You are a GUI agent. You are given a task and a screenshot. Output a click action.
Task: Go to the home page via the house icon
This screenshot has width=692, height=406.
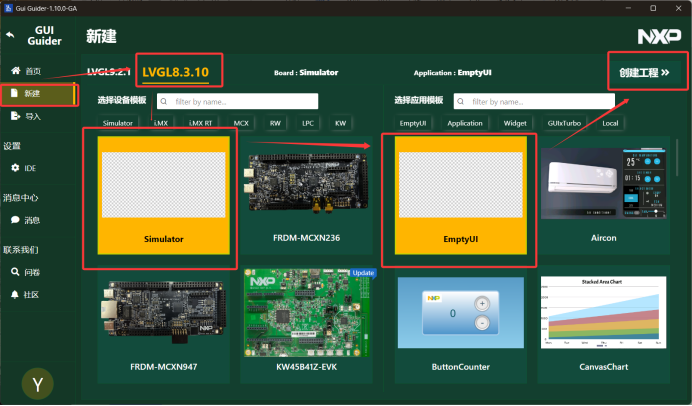click(x=16, y=71)
